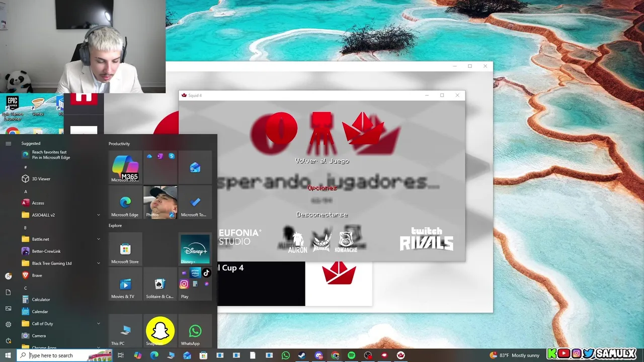The image size is (644, 362).
Task: Expand Start menu hamburger navigation
Action: click(8, 143)
